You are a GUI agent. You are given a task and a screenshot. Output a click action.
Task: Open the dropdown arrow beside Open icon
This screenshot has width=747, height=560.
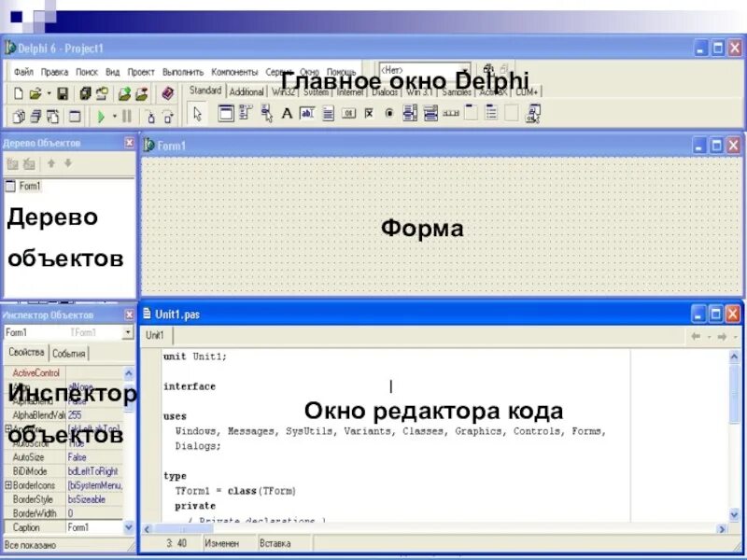pos(49,94)
